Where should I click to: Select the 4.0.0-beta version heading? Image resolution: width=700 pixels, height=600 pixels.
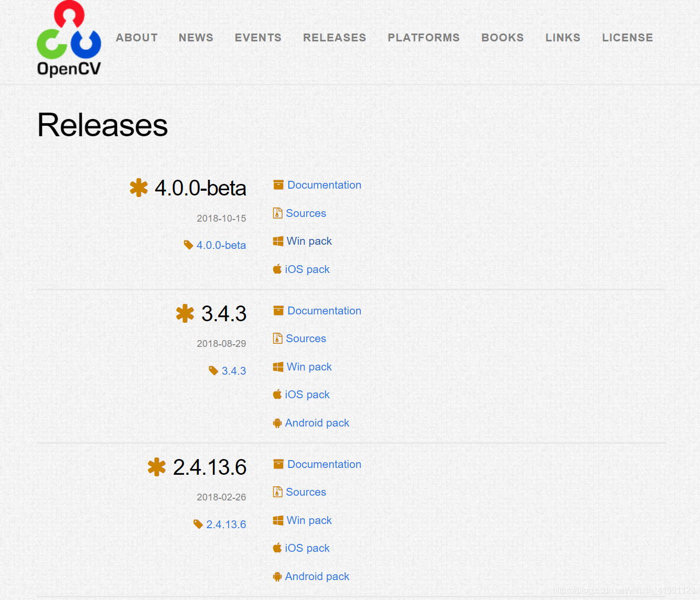click(x=200, y=188)
